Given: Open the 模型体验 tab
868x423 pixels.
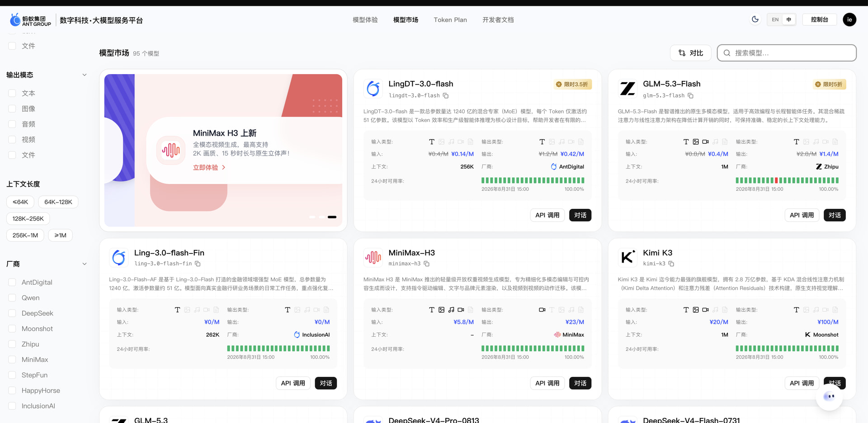Looking at the screenshot, I should 365,20.
